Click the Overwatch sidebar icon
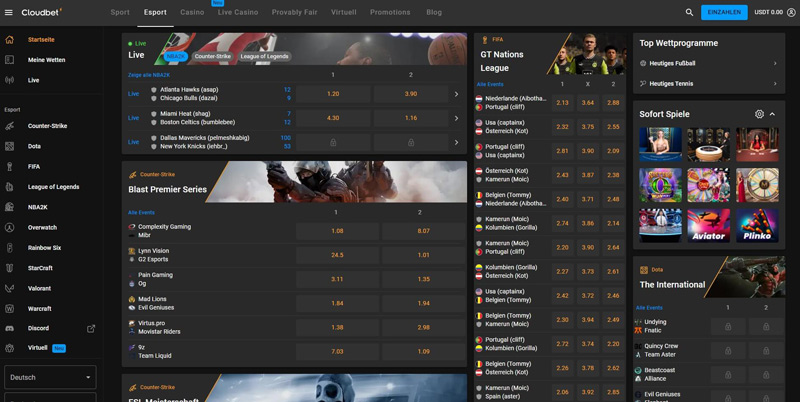 pos(9,228)
